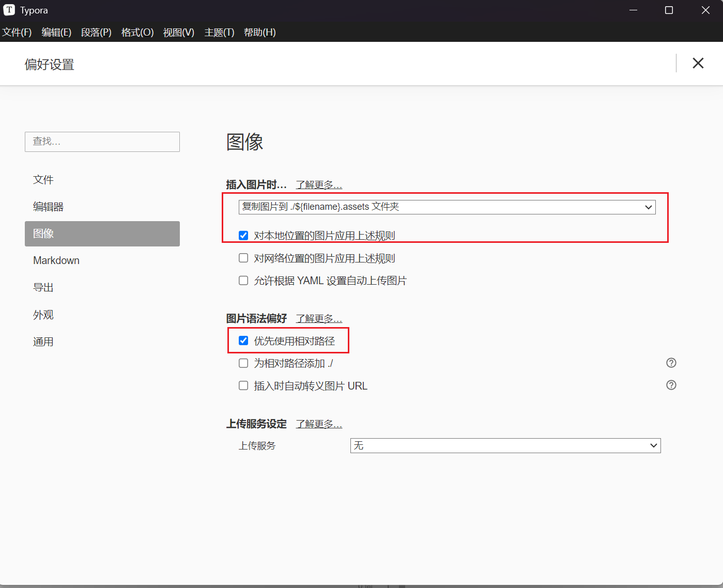Image resolution: width=723 pixels, height=588 pixels.
Task: Toggle 优先使用相对路径 checkbox
Action: pos(243,341)
